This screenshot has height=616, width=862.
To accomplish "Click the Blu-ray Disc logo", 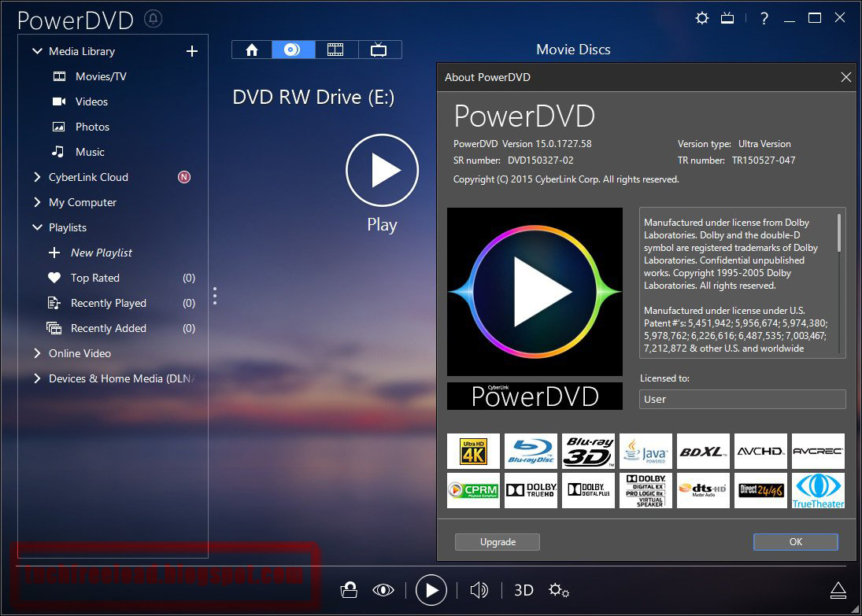I will tap(531, 451).
